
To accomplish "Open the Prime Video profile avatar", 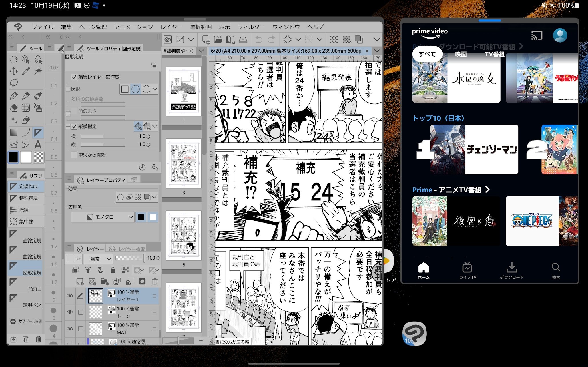I will (x=560, y=35).
